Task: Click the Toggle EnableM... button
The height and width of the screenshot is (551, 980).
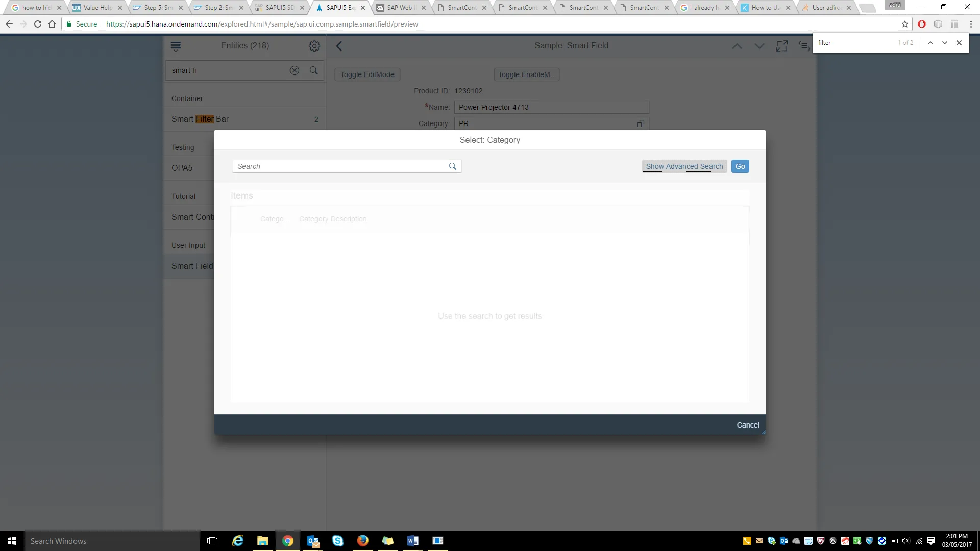Action: 526,74
